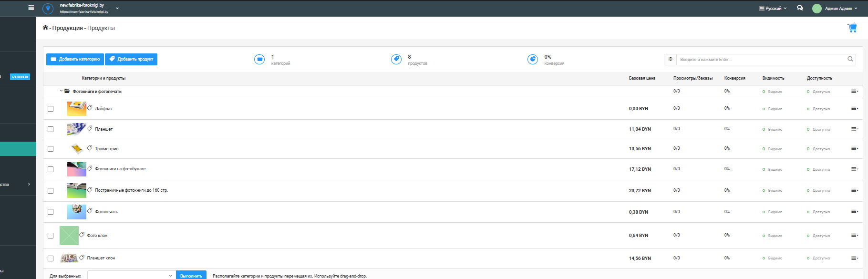Click the search magnifier icon
Image resolution: width=868 pixels, height=279 pixels.
[850, 59]
